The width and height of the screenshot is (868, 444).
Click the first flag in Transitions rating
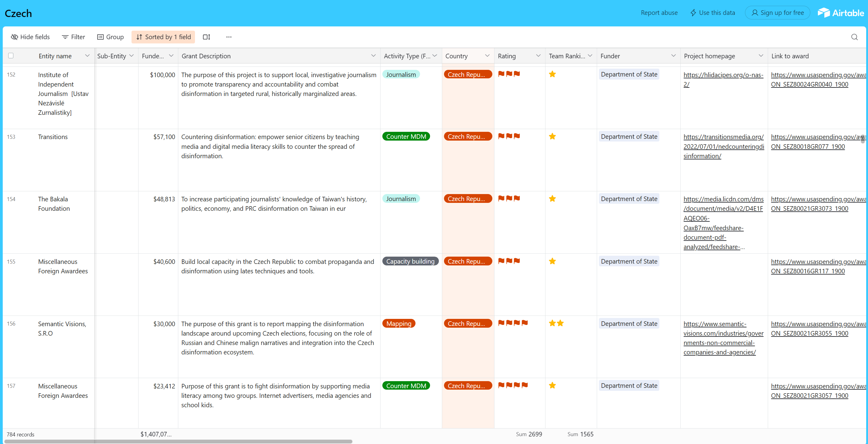501,136
